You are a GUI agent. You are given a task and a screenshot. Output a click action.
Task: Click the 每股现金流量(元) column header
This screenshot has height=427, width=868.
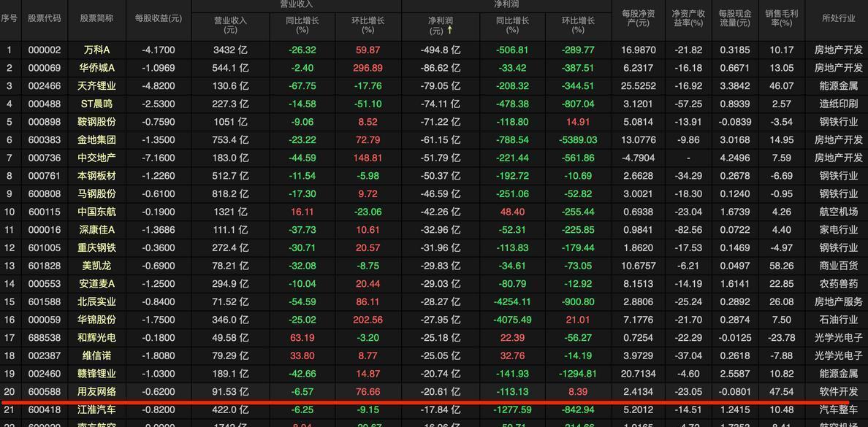point(734,18)
